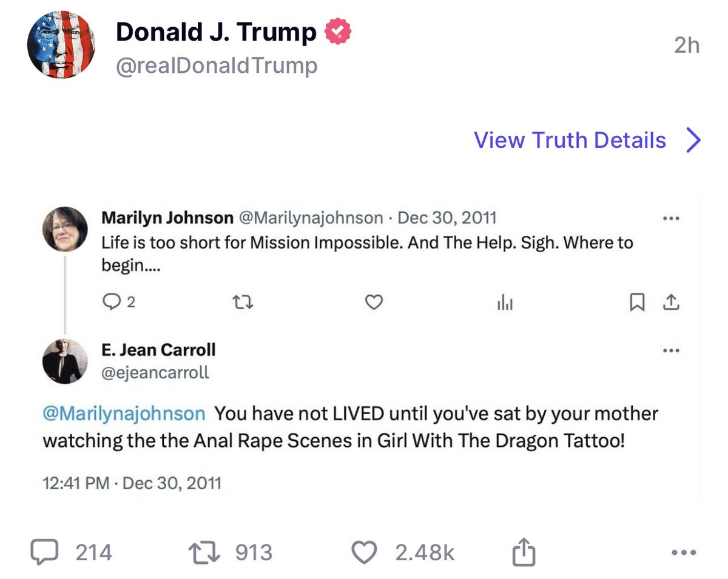The height and width of the screenshot is (579, 728).
Task: Click the Donald J. Trump display name
Action: [x=216, y=32]
